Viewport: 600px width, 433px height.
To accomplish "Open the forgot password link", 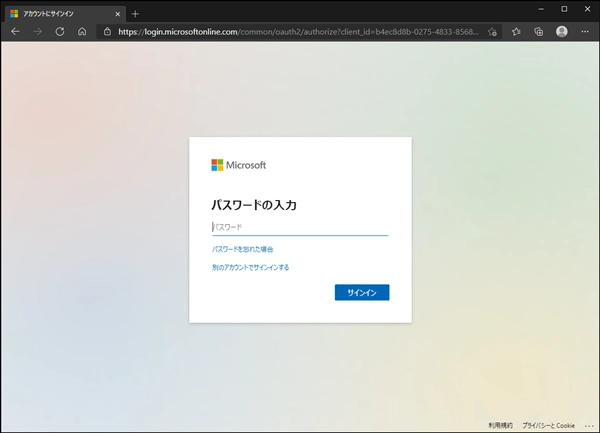I will pos(243,249).
